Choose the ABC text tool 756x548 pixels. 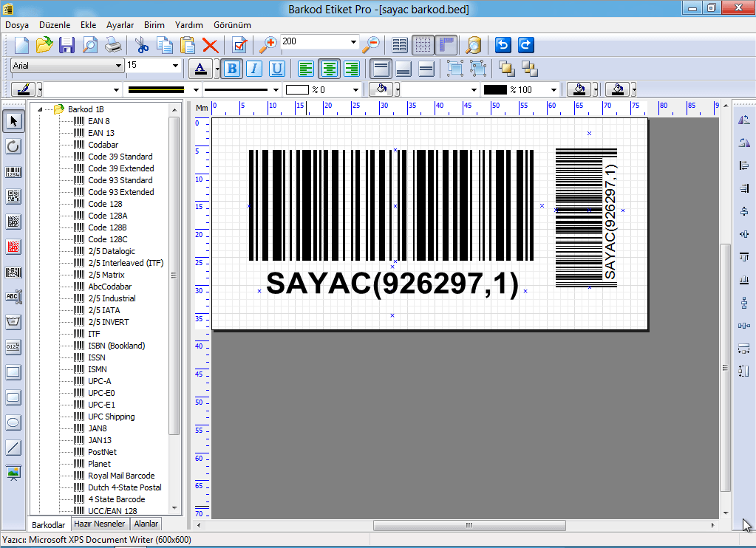(13, 297)
